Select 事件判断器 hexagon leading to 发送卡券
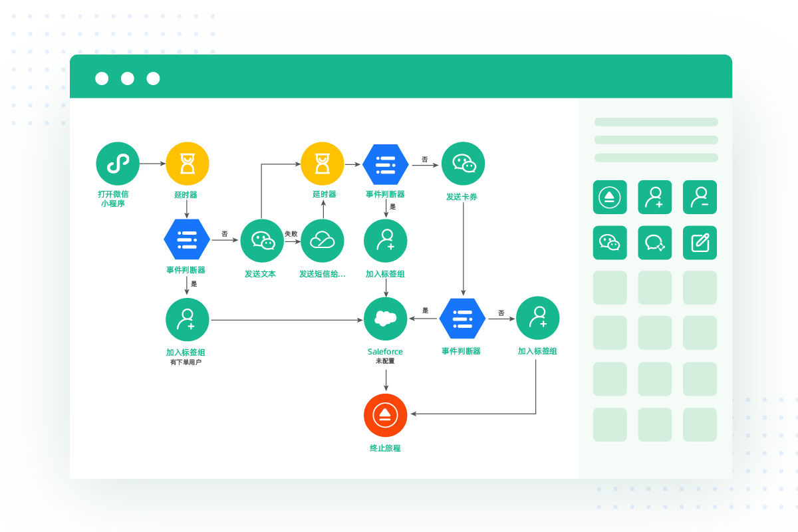Image resolution: width=798 pixels, height=532 pixels. pyautogui.click(x=386, y=164)
